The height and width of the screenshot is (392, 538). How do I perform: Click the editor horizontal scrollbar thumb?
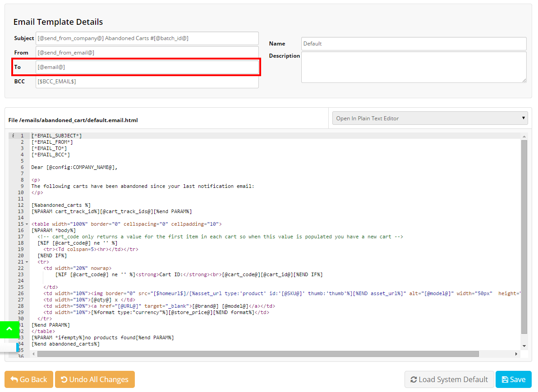pos(258,354)
